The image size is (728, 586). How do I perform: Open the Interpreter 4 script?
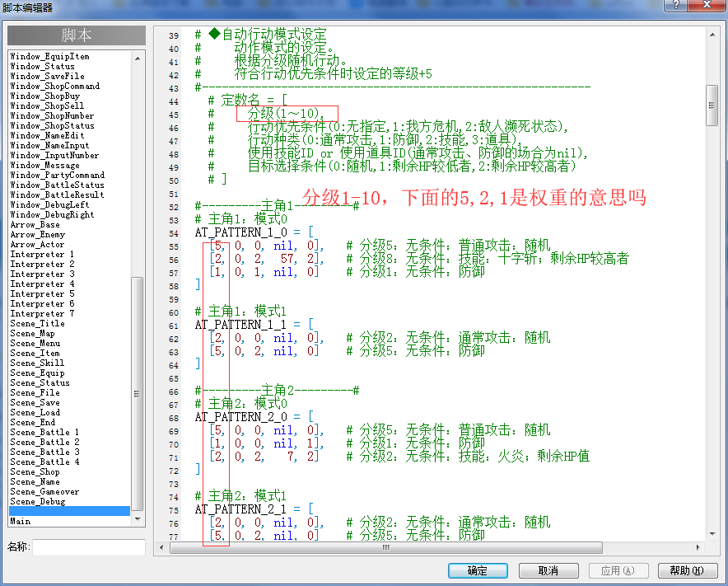click(42, 284)
